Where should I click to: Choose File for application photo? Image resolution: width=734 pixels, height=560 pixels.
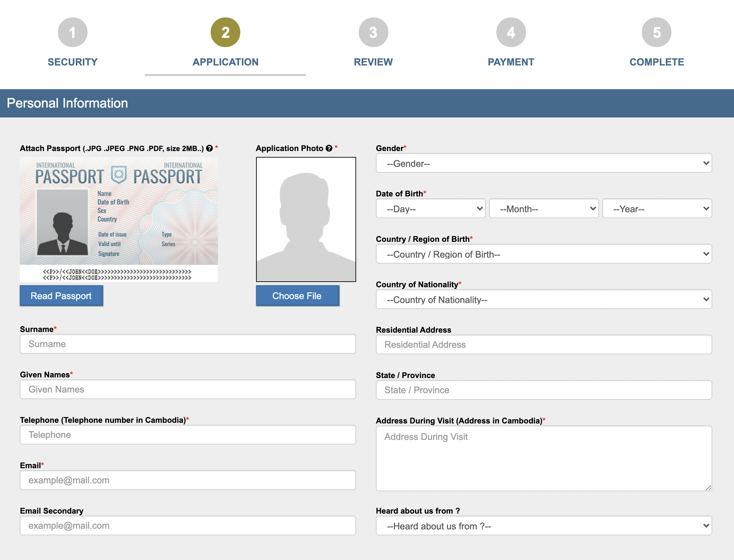tap(297, 296)
